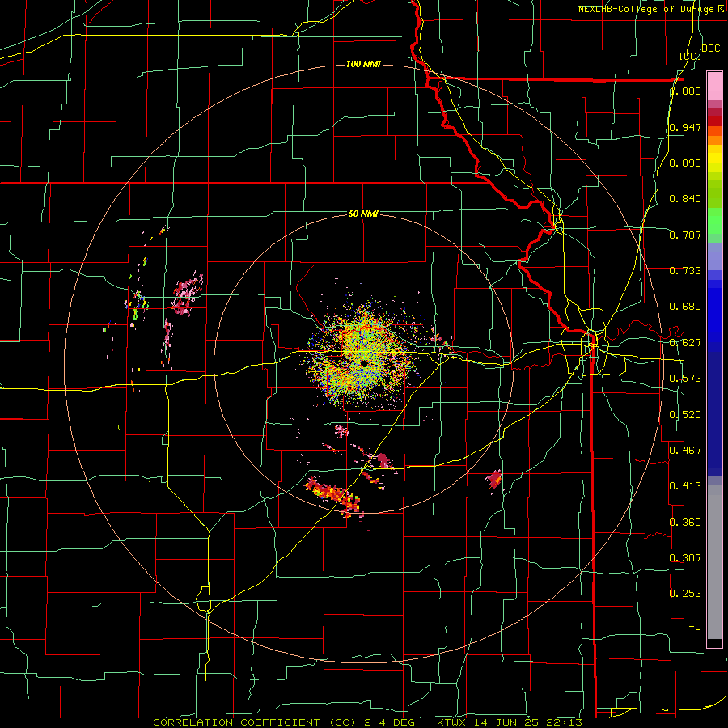Click the black band below the gray scale
The image size is (728, 728).
(x=714, y=642)
